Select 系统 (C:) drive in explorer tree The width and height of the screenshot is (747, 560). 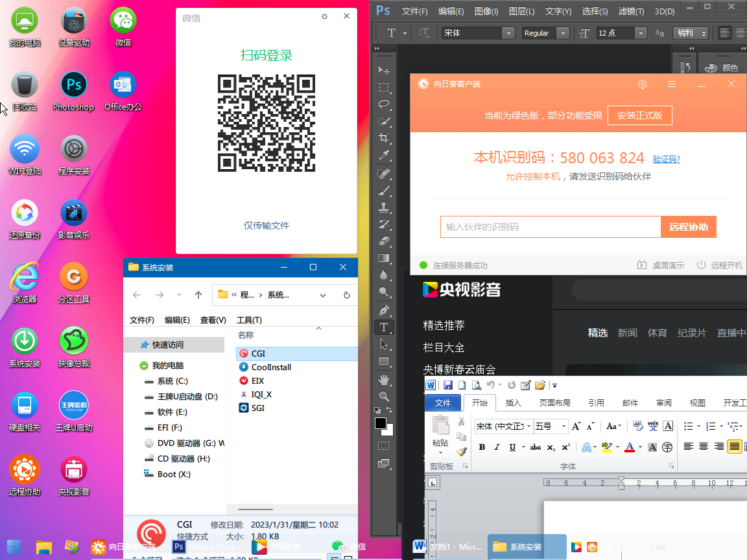(x=172, y=381)
